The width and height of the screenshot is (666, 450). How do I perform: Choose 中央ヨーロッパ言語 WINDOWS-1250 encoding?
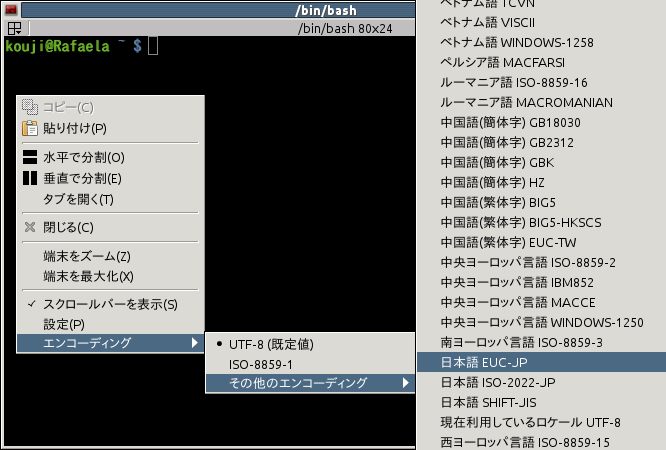[x=542, y=322]
